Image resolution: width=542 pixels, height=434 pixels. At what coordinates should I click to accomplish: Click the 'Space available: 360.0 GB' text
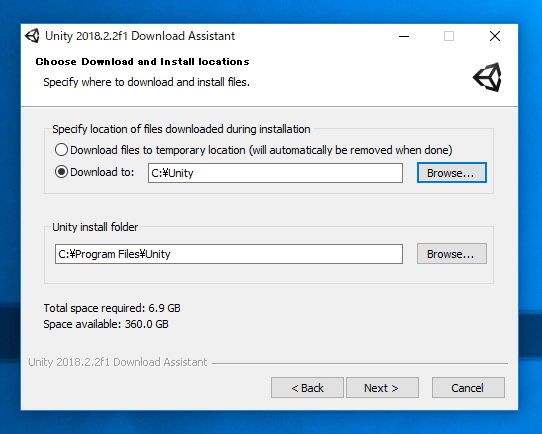click(106, 324)
